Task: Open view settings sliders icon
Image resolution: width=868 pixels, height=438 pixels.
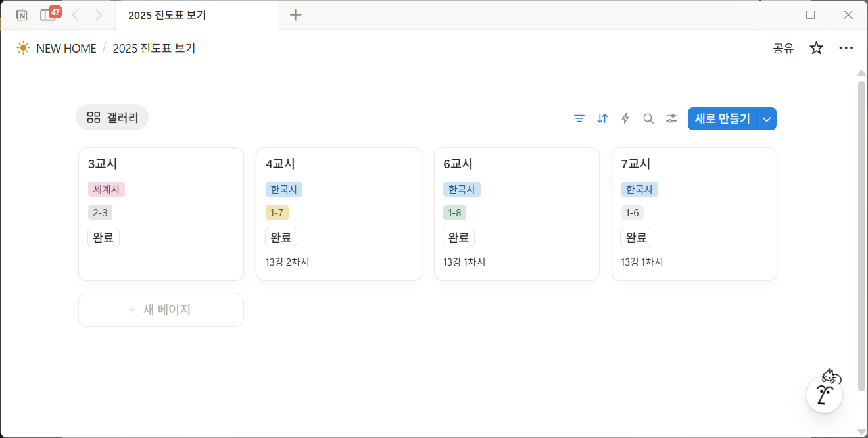Action: click(671, 118)
